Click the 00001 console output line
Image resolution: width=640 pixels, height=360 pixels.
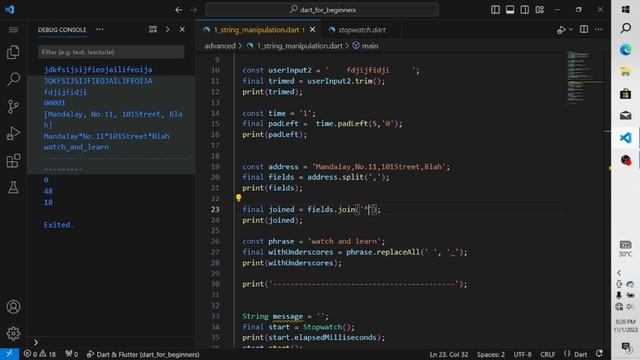[54, 103]
